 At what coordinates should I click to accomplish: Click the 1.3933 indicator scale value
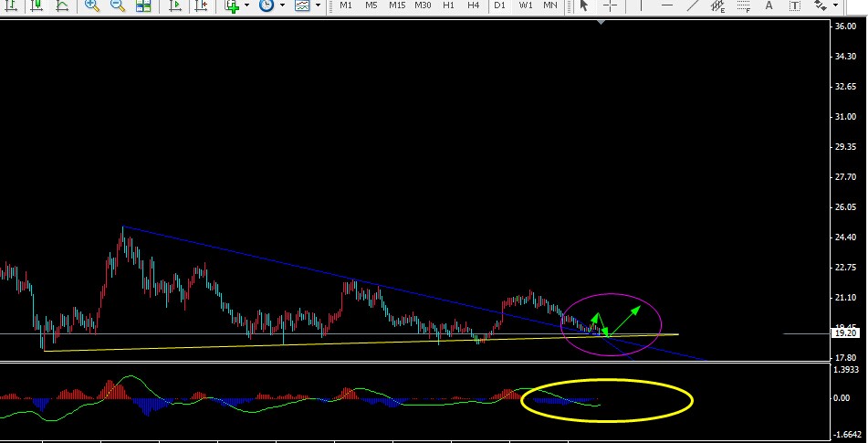848,369
